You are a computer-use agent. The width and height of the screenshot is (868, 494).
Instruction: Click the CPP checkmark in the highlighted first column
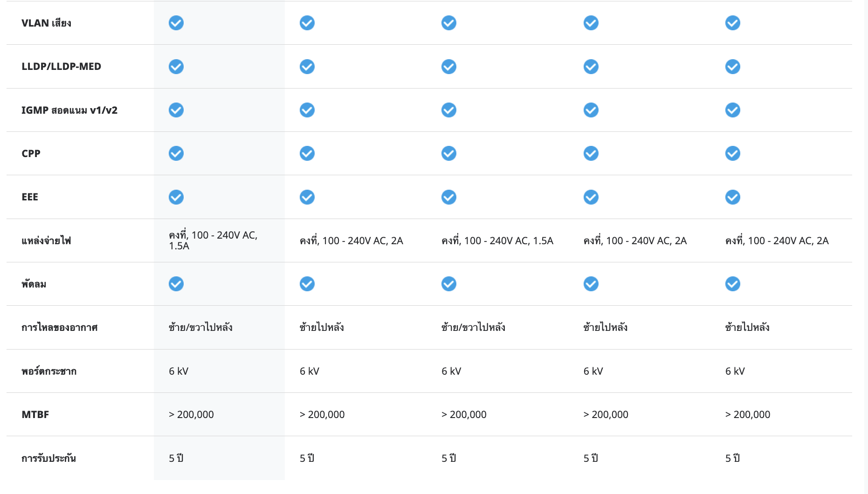pos(176,153)
